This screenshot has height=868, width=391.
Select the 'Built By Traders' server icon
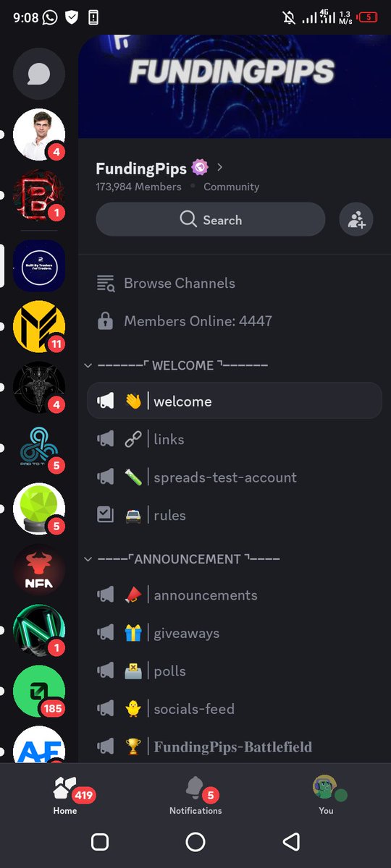pyautogui.click(x=39, y=266)
